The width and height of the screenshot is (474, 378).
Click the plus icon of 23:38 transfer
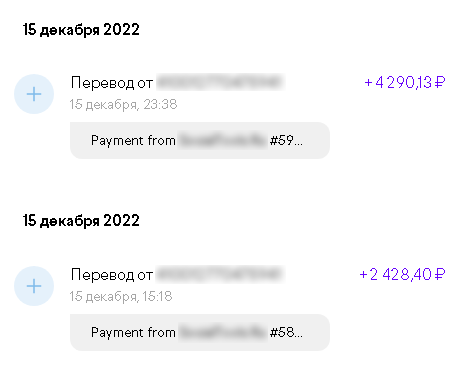(x=34, y=94)
